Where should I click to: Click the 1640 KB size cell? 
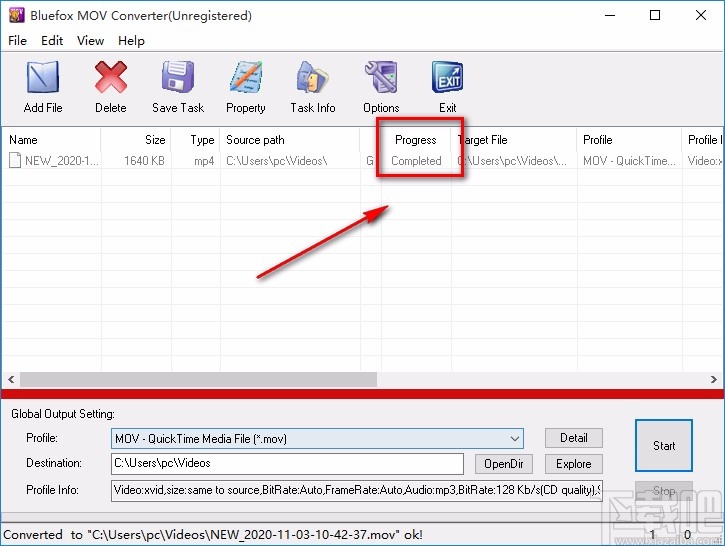pyautogui.click(x=144, y=161)
